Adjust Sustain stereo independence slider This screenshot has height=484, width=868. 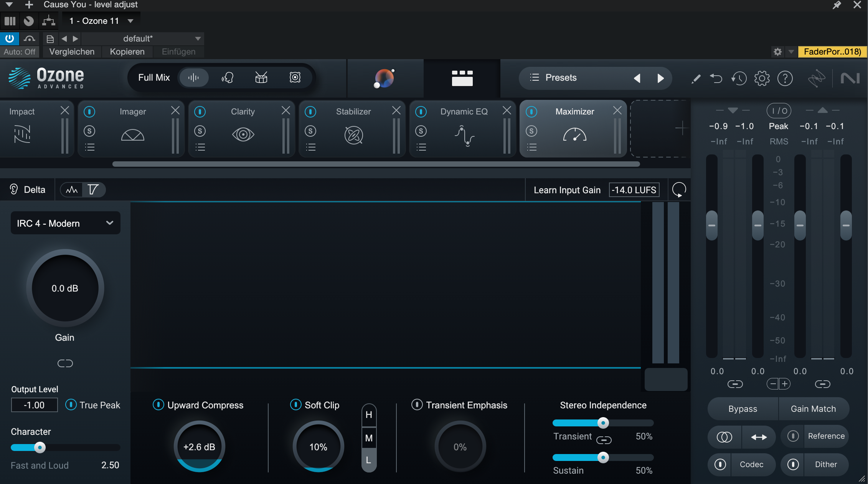(603, 457)
